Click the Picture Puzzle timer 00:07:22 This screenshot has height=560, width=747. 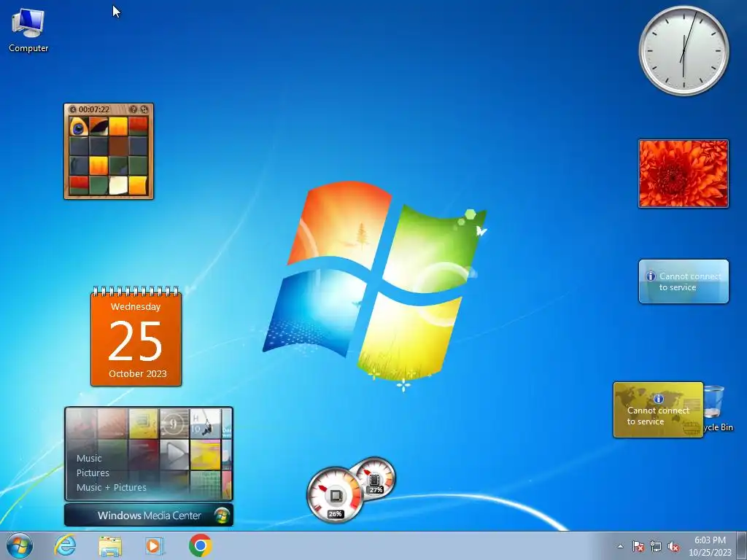[94, 109]
